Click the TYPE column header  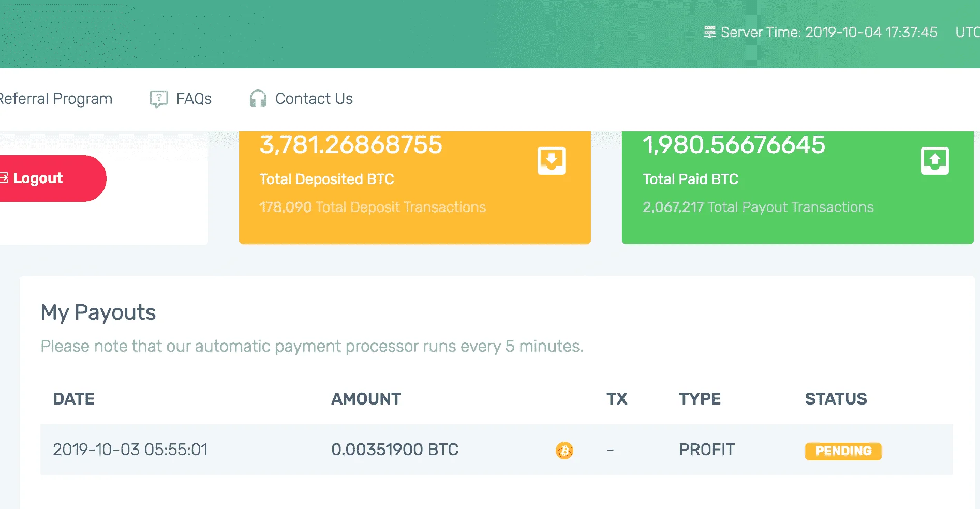(700, 399)
